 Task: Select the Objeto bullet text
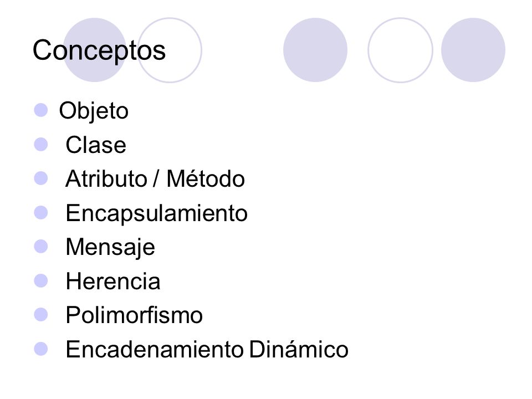click(x=94, y=111)
